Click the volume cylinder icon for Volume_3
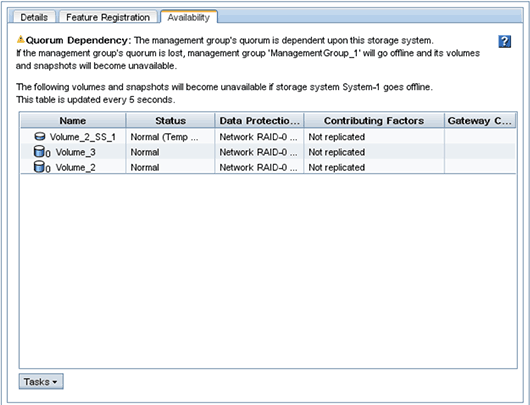This screenshot has height=405, width=530. (x=40, y=152)
